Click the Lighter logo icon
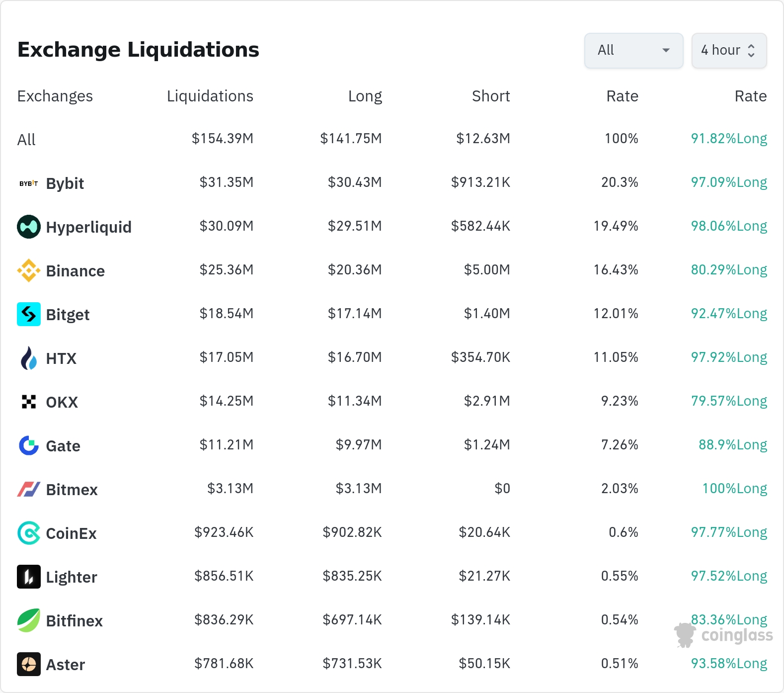The image size is (784, 693). (x=28, y=577)
